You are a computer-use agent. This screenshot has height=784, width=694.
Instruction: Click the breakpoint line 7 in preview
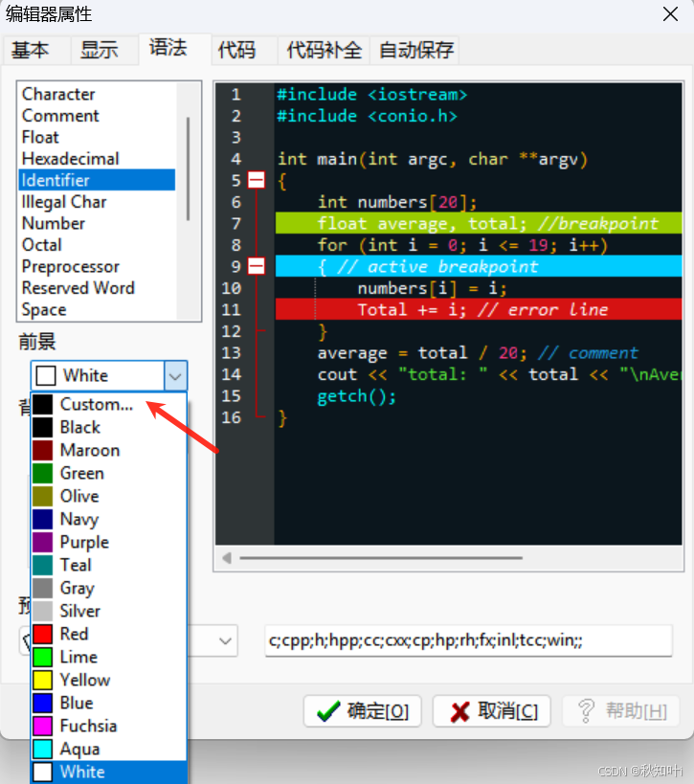(x=479, y=223)
